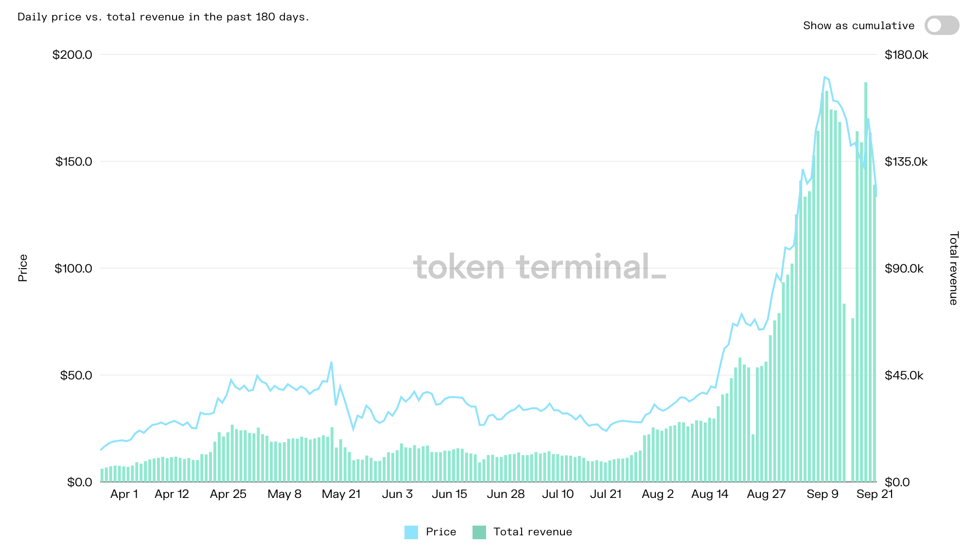Viewport: 980px width, 547px height.
Task: Click the $90.0k revenue axis value
Action: (904, 268)
